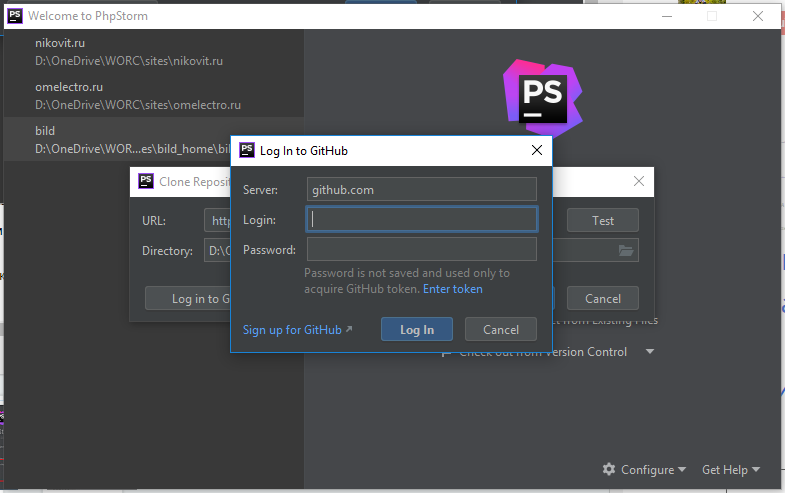Click external link arrow next to Sign up
Viewport: 785px width, 493px height.
click(x=349, y=329)
